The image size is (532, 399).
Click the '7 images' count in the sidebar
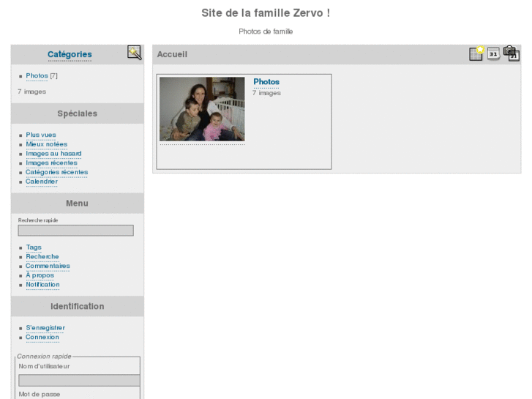[32, 92]
